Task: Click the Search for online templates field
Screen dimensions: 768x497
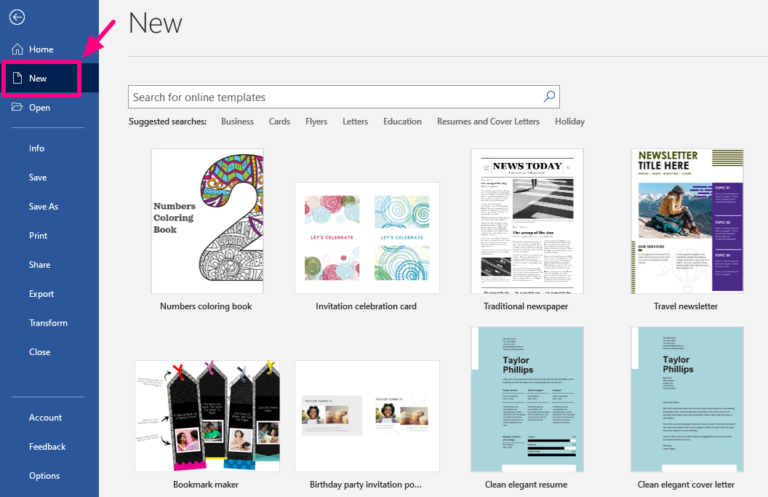Action: point(343,97)
